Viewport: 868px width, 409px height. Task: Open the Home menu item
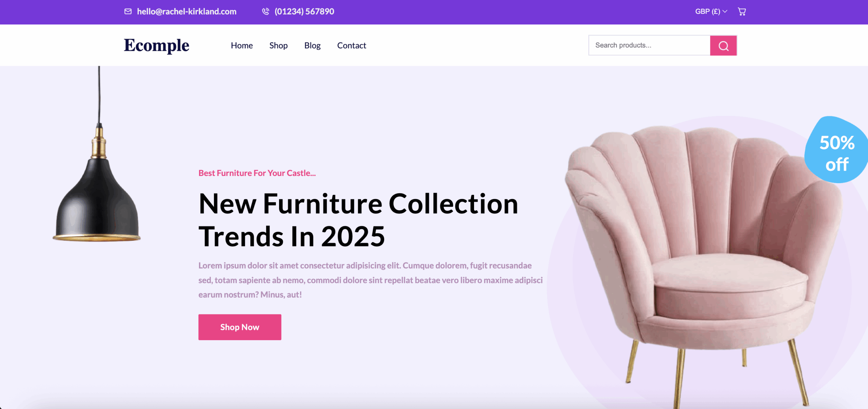coord(242,45)
